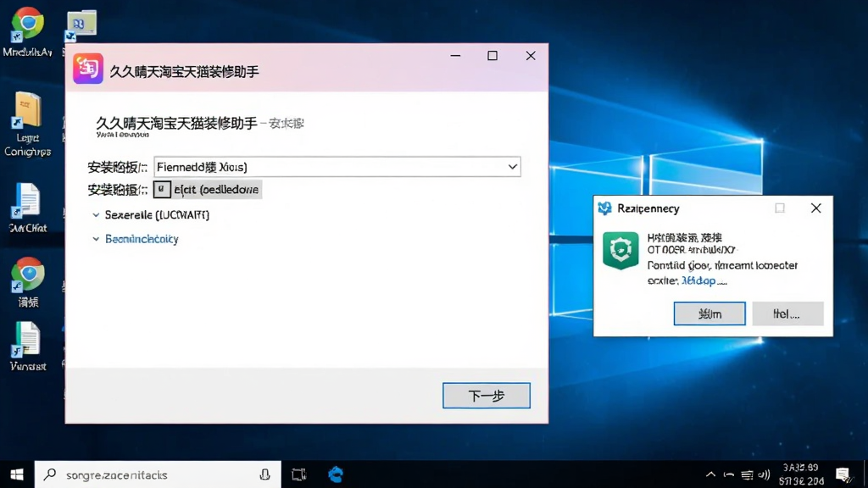Click the primary outlined button in Rezipennecy dialog
This screenshot has height=488, width=868.
coord(709,313)
